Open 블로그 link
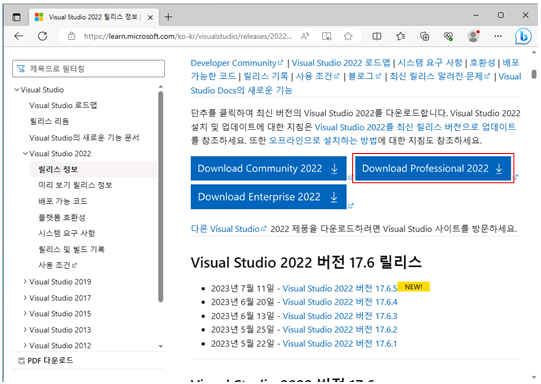This screenshot has height=384, width=541. pos(364,76)
